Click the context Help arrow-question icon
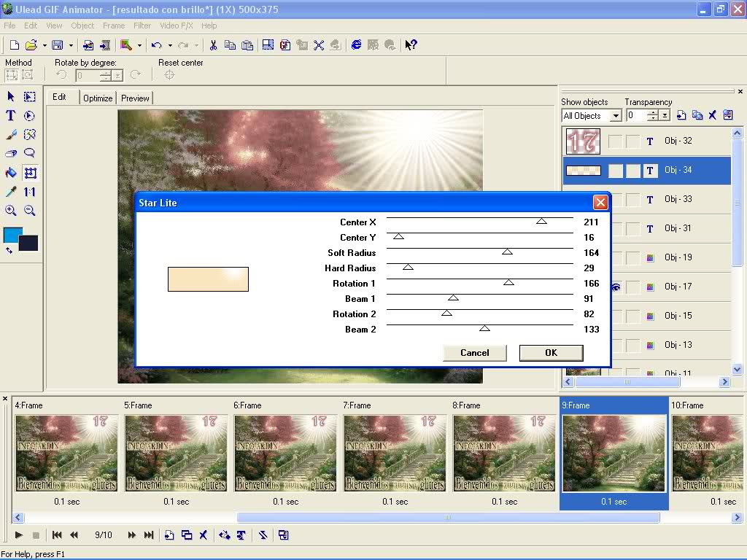 pos(411,44)
